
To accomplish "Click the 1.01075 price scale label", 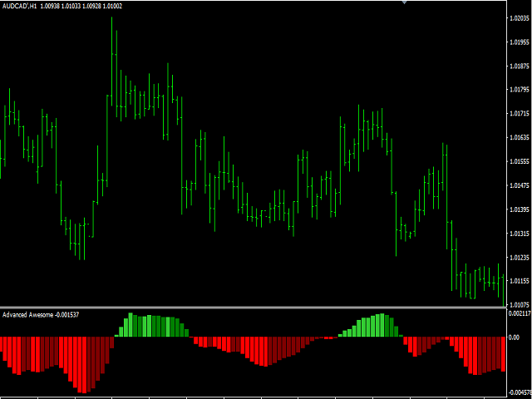I will [x=520, y=304].
